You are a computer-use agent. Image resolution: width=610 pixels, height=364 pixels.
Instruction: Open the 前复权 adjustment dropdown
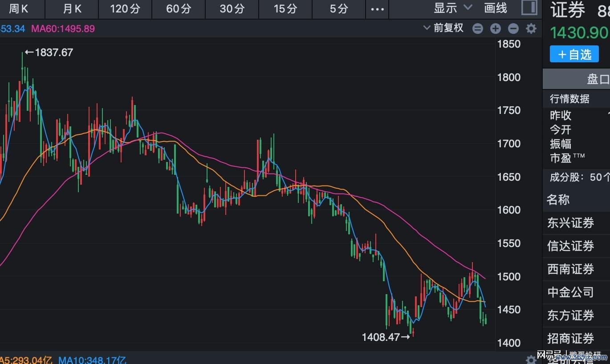point(443,28)
